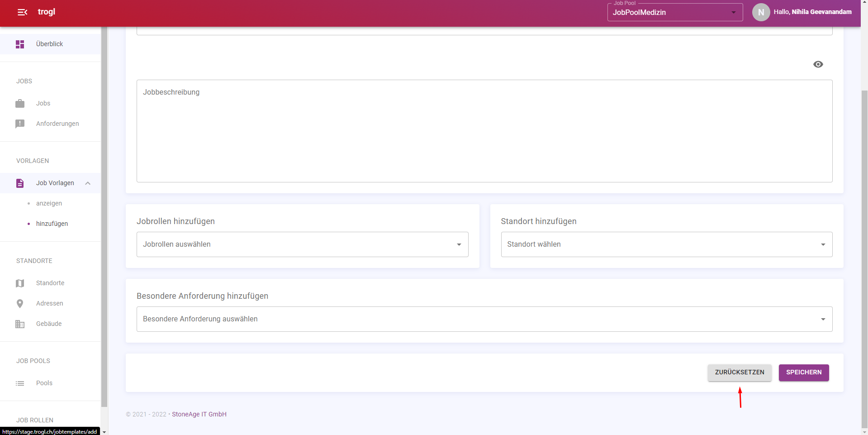868x435 pixels.
Task: Open the StoneAge IT GmbH footer link
Action: pos(199,414)
